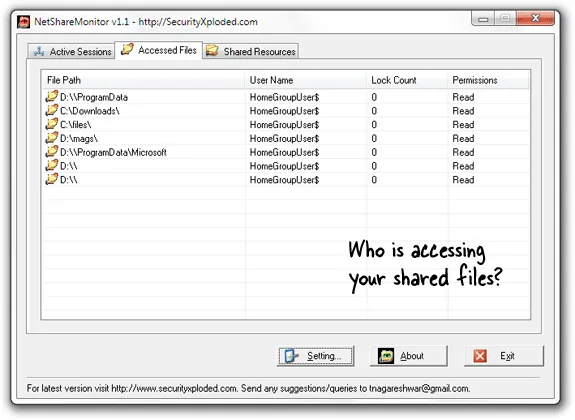Click the Active Sessions network icon

(x=39, y=51)
